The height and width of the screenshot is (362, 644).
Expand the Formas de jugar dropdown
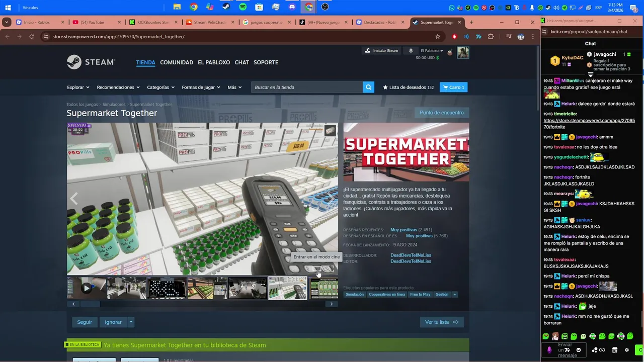click(201, 87)
